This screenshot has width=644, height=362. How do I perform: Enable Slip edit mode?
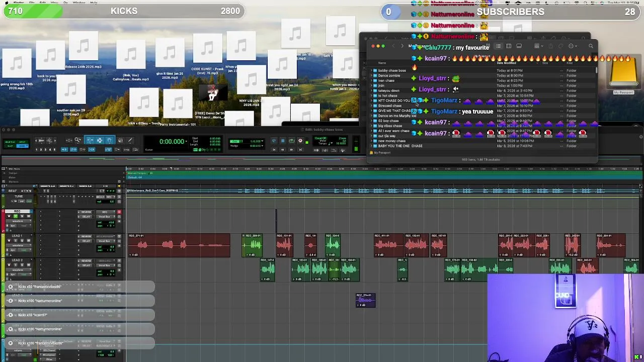[x=10, y=146]
